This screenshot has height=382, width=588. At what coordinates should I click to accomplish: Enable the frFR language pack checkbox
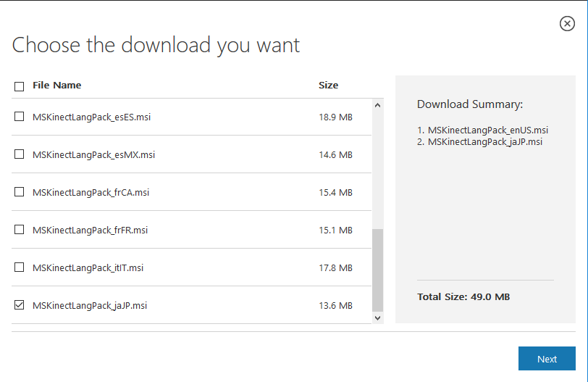pos(19,229)
